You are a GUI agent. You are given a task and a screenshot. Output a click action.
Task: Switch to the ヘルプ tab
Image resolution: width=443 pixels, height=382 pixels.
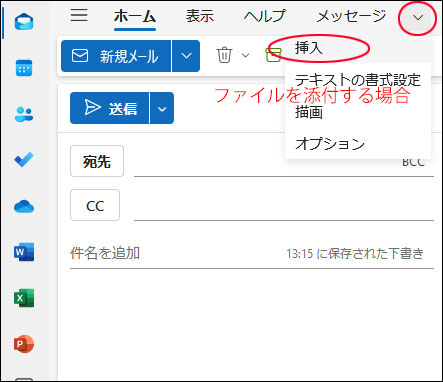265,16
